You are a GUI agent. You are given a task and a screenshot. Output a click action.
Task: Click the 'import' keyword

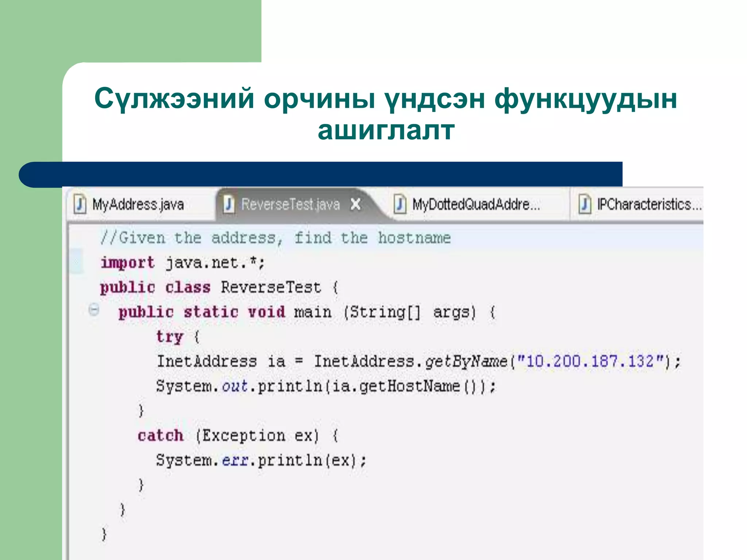[x=128, y=263]
